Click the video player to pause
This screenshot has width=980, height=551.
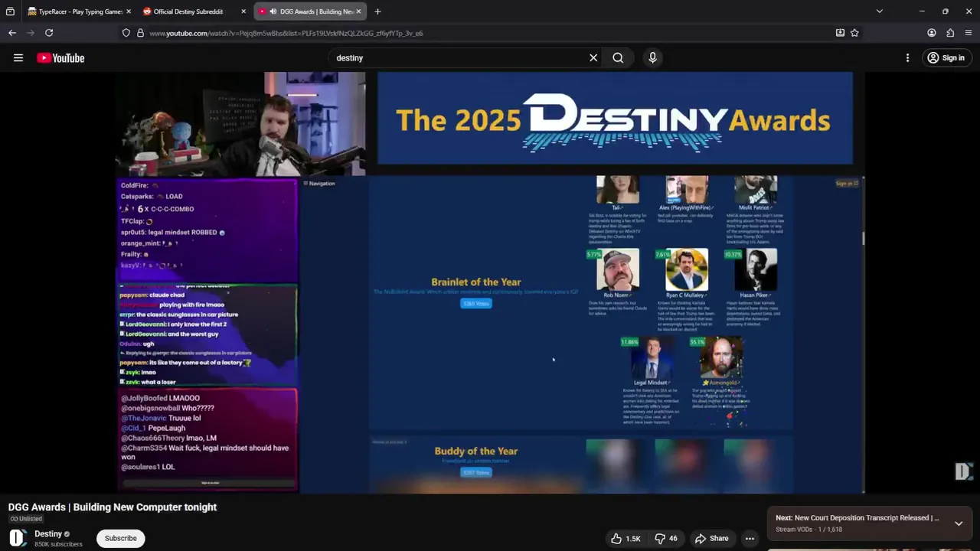point(490,283)
